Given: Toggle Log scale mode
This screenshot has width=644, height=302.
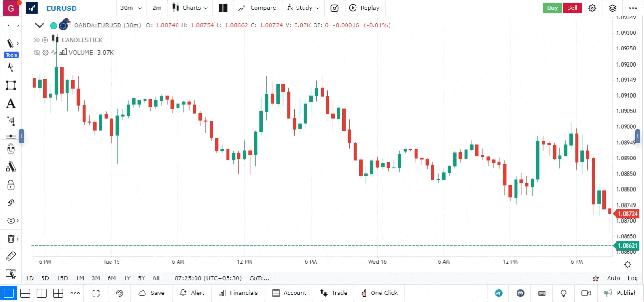Looking at the screenshot, I should pyautogui.click(x=633, y=278).
